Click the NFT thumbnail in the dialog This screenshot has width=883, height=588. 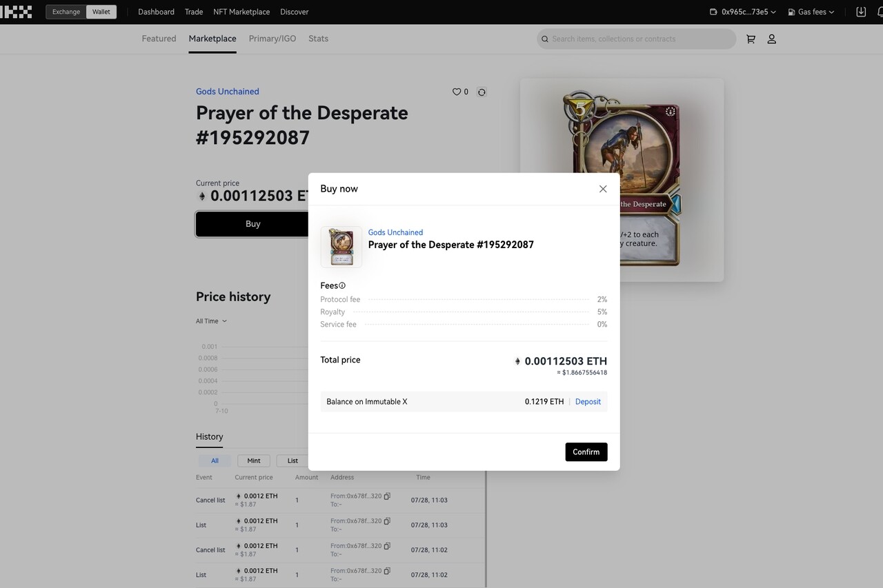coord(341,247)
